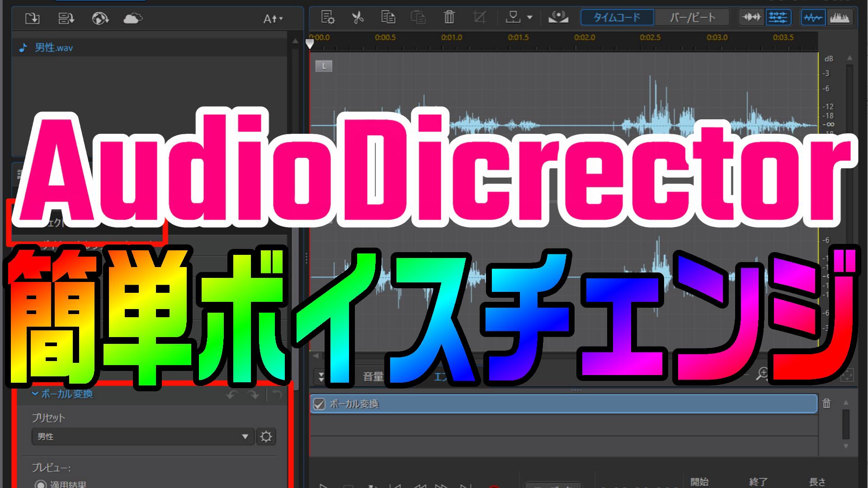
Task: Select the waveform display view
Action: 813,18
